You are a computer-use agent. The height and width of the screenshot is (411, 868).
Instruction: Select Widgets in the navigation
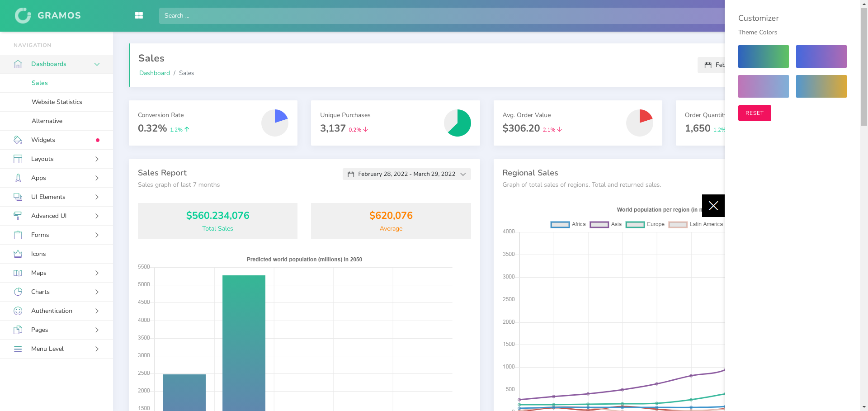(x=57, y=140)
